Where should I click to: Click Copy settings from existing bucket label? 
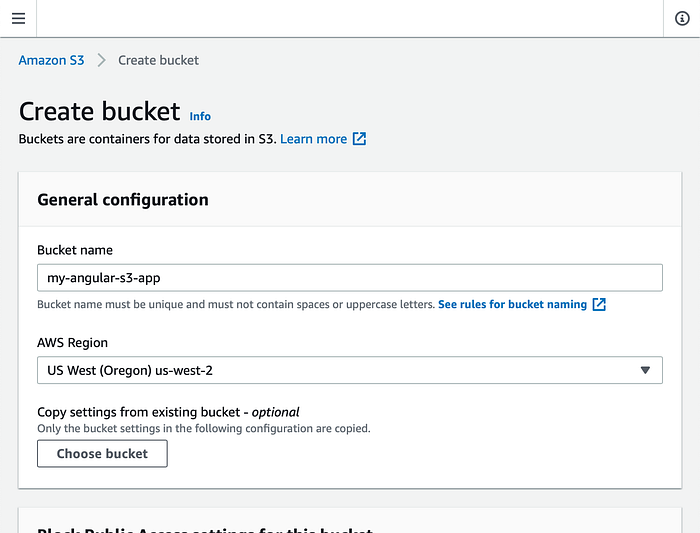pos(168,412)
